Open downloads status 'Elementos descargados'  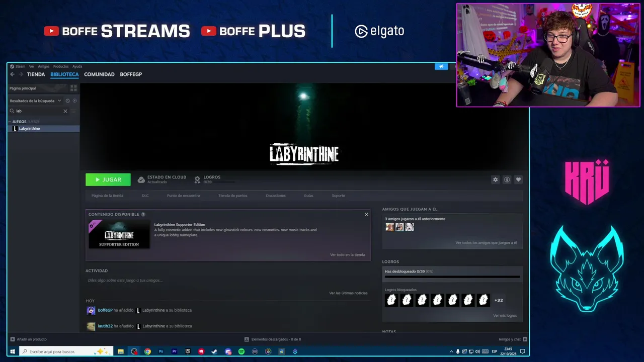coord(273,339)
